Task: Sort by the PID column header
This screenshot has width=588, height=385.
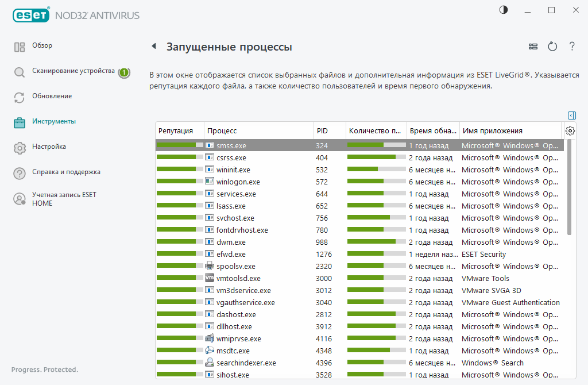Action: point(330,130)
